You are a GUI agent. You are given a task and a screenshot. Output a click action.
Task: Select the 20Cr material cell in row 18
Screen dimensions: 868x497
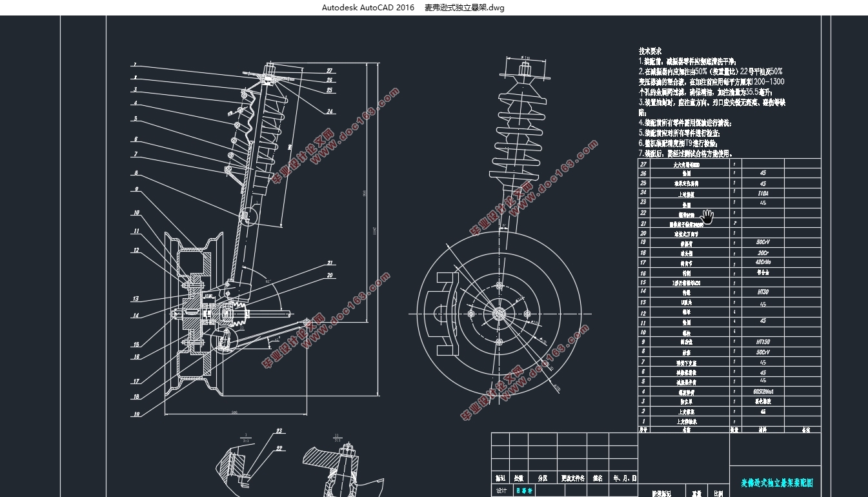763,253
